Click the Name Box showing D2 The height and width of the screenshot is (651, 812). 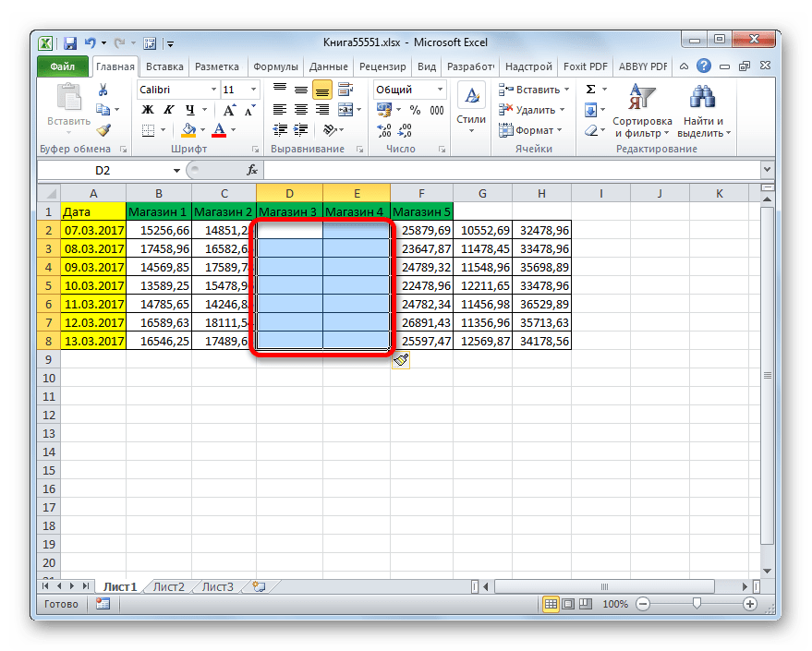pyautogui.click(x=103, y=170)
